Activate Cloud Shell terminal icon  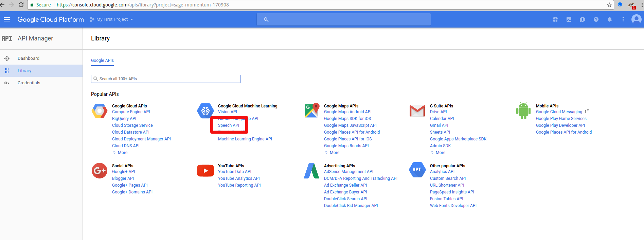[569, 19]
